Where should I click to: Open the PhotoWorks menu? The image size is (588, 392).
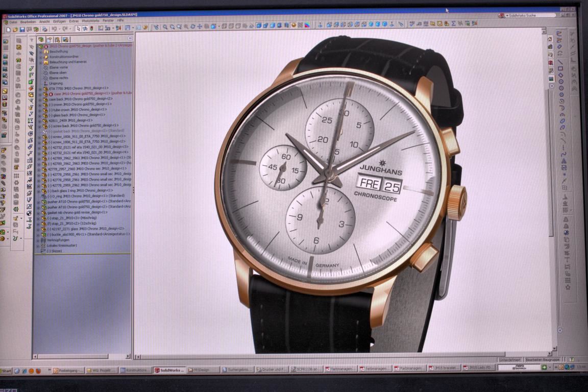[91, 21]
